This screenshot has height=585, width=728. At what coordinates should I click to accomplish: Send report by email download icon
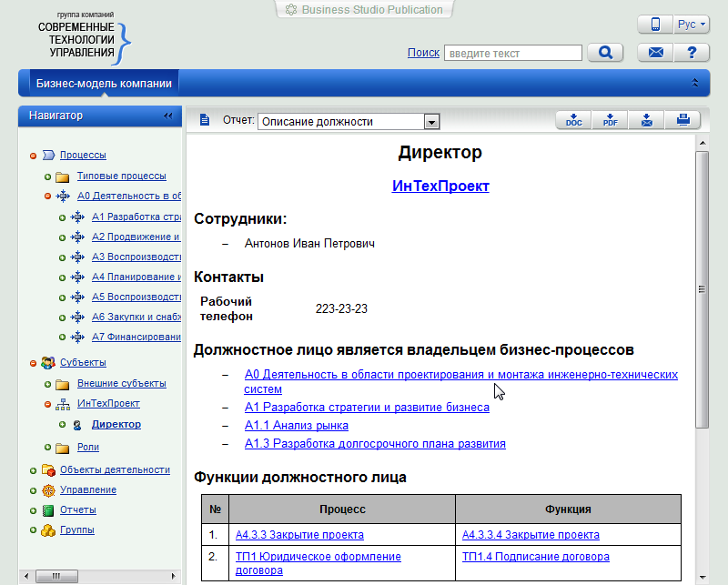tap(646, 120)
